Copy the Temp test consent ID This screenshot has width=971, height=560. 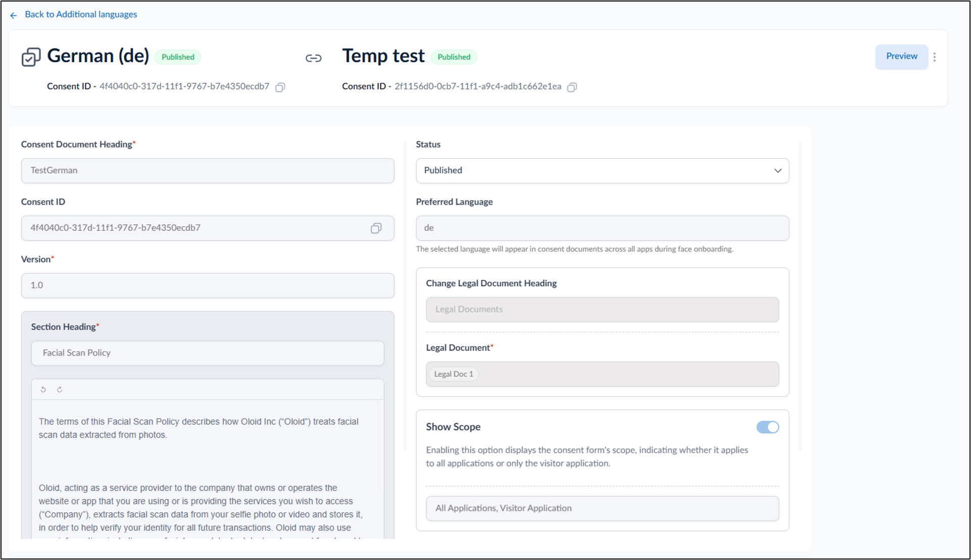tap(572, 87)
